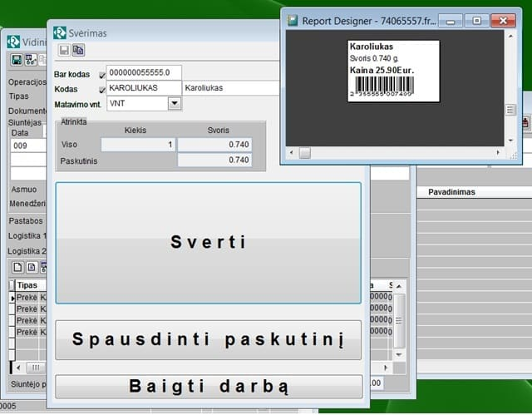This screenshot has height=415, width=532.
Task: Click the KAROLIUKAS code input field
Action: pos(144,88)
